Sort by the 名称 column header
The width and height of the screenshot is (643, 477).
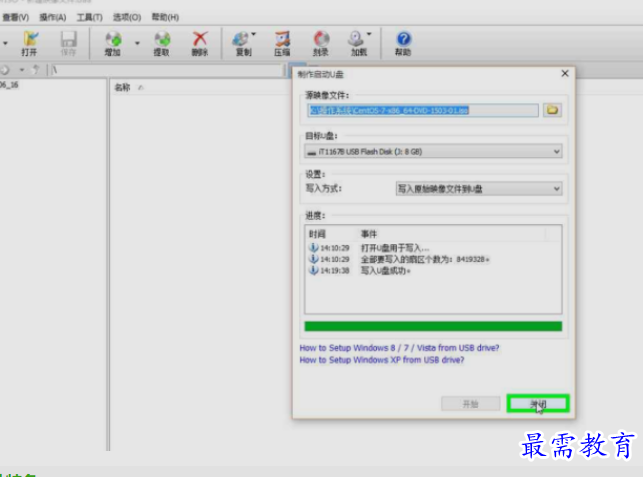pyautogui.click(x=122, y=87)
